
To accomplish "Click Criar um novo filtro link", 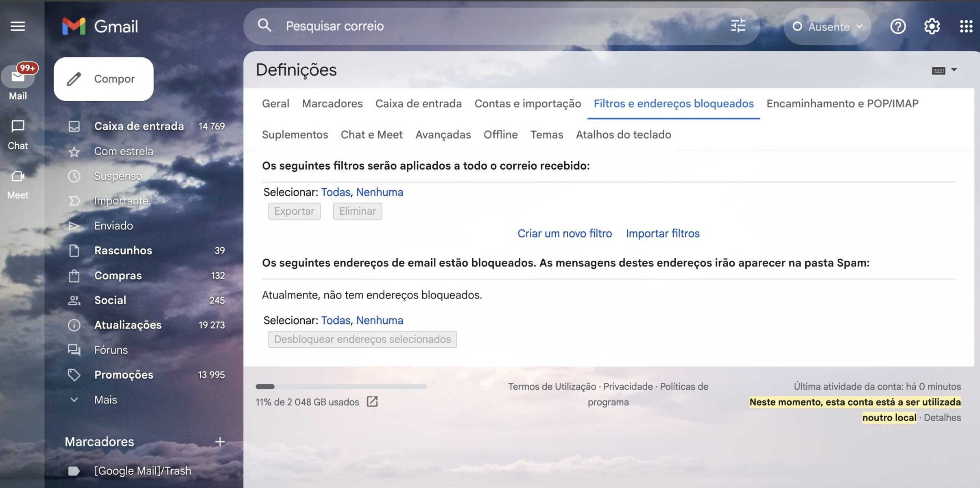I will (564, 233).
